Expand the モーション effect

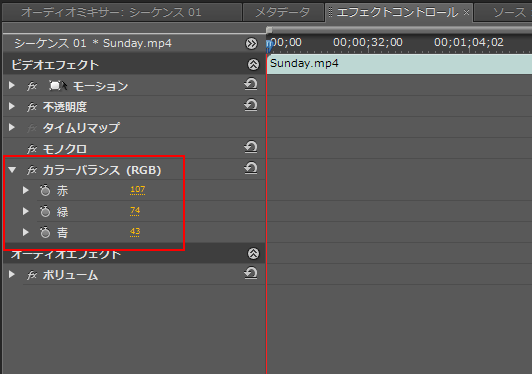(x=12, y=86)
